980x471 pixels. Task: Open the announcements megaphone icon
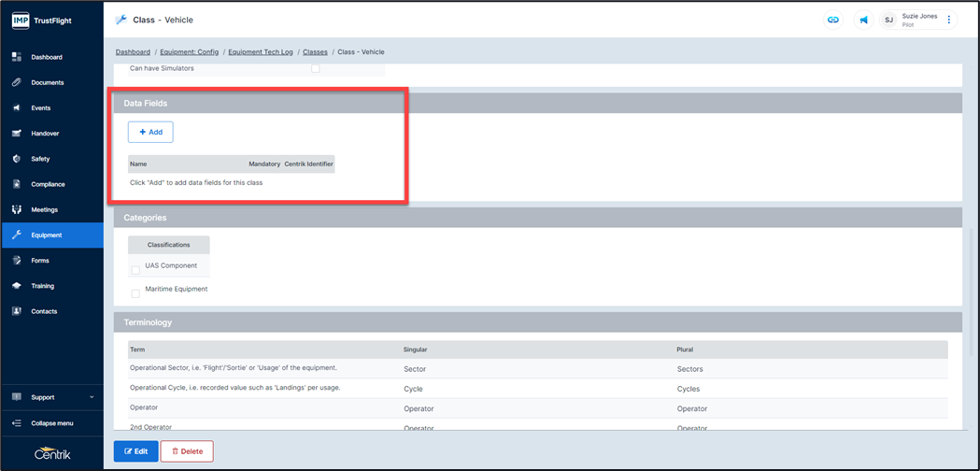863,20
